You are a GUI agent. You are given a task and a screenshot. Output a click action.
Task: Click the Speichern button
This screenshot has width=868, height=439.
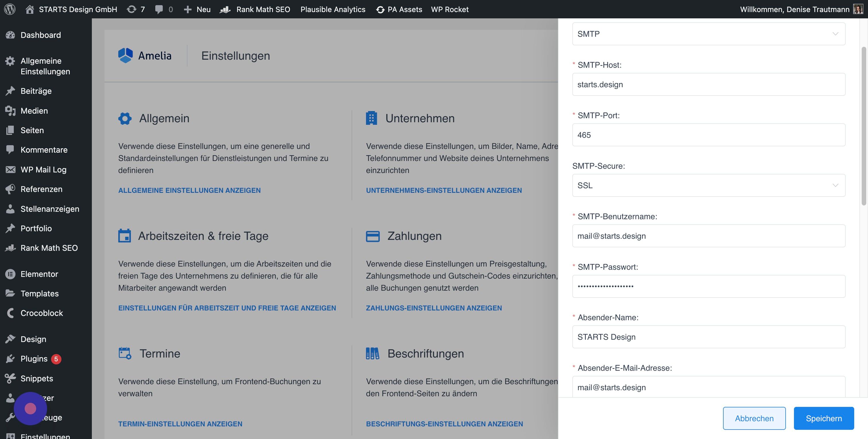pyautogui.click(x=824, y=418)
